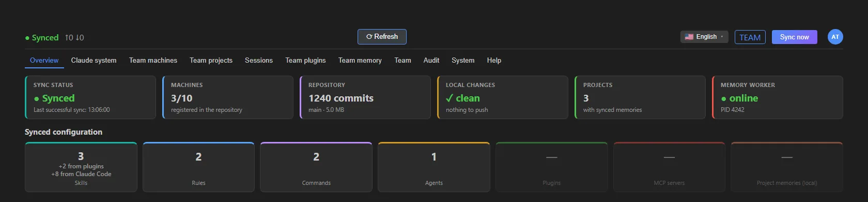The image size is (868, 202).
Task: Click the Projects card showing 3
Action: point(640,97)
